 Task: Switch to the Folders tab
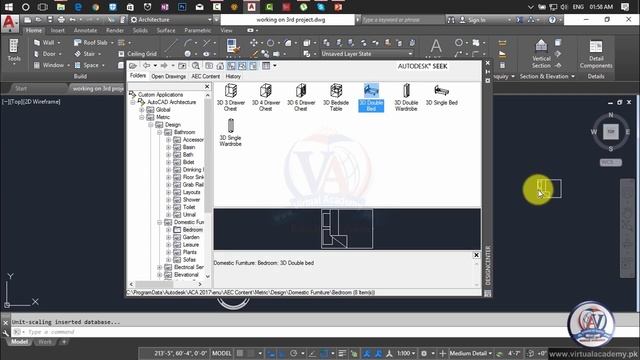(138, 76)
